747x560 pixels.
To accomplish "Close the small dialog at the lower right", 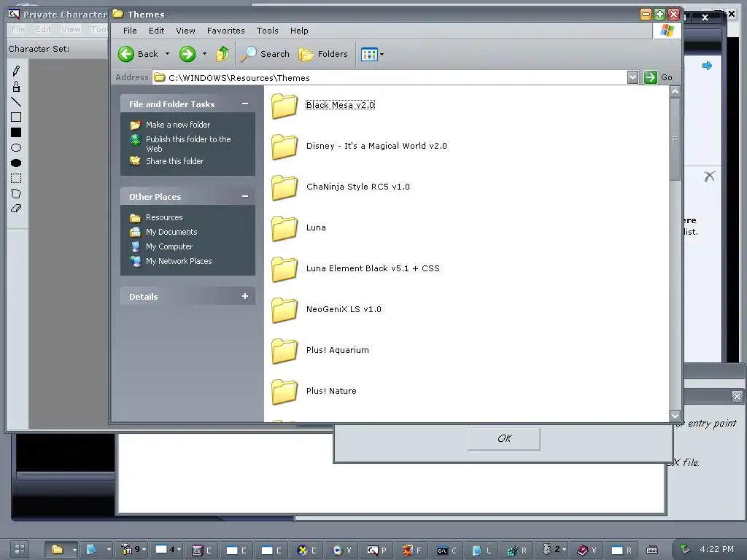I will 737,396.
